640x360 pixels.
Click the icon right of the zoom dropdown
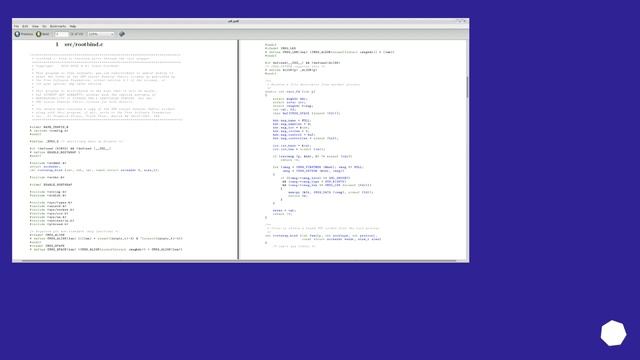[122, 34]
